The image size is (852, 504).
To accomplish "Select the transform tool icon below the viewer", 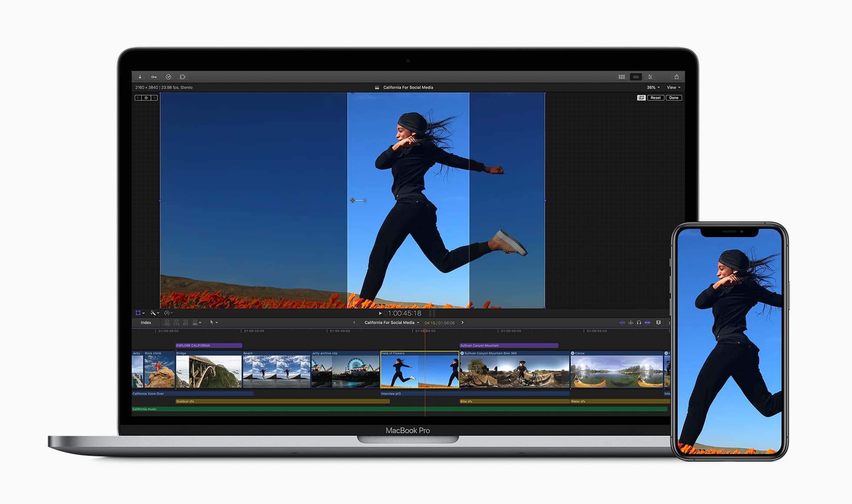I will pos(138,313).
